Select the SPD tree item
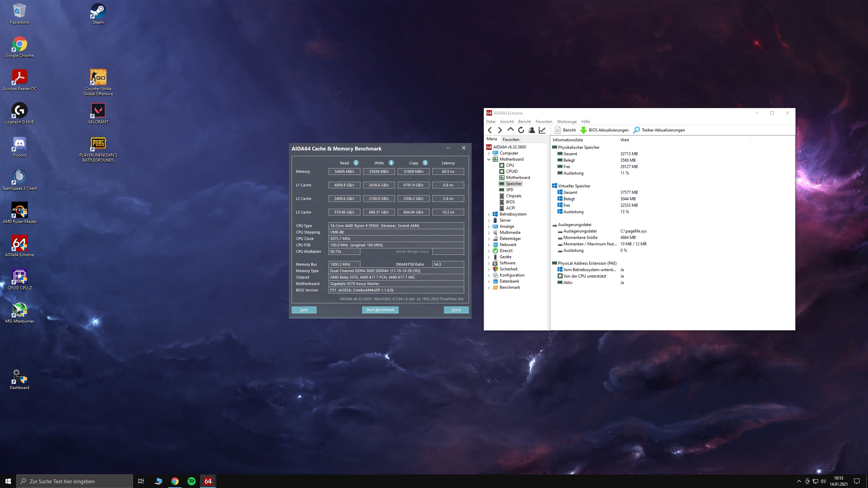 [x=510, y=190]
